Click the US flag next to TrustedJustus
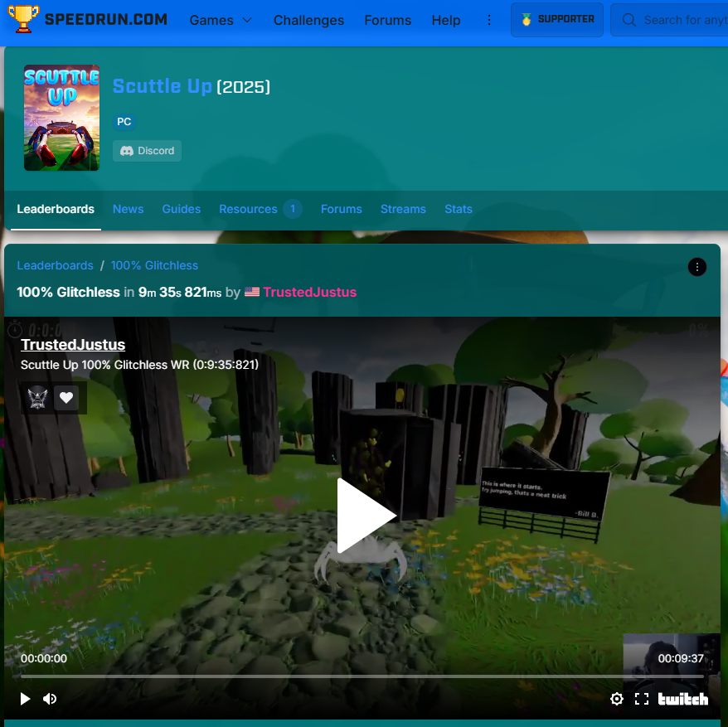Screen dimensions: 728x727 [251, 292]
